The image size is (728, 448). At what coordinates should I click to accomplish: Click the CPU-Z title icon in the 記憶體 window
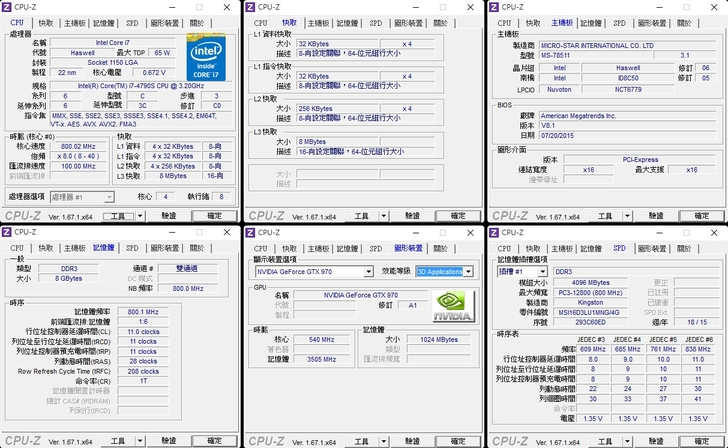click(x=7, y=232)
